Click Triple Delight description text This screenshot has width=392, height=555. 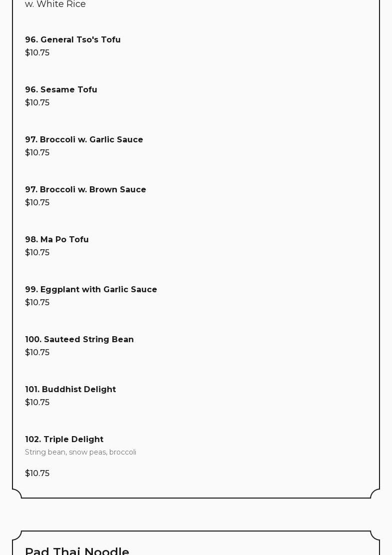tap(80, 452)
